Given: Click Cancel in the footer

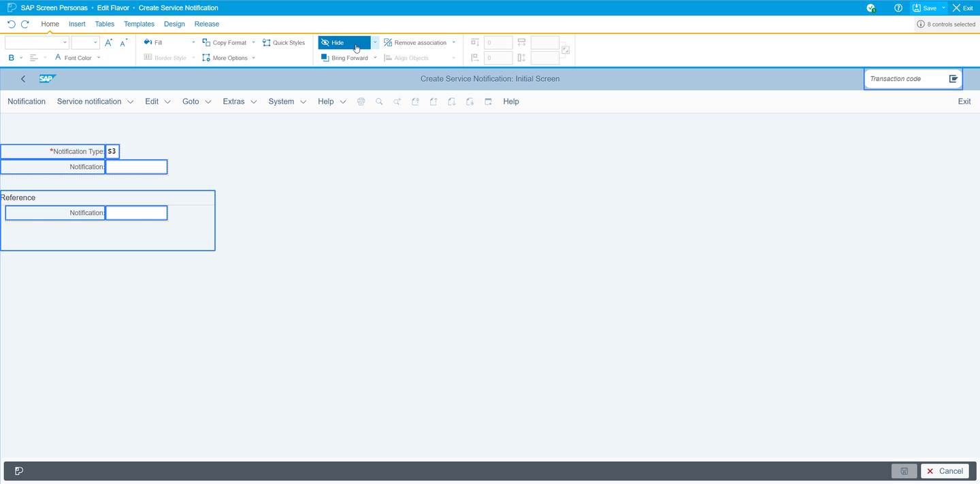Looking at the screenshot, I should 945,471.
